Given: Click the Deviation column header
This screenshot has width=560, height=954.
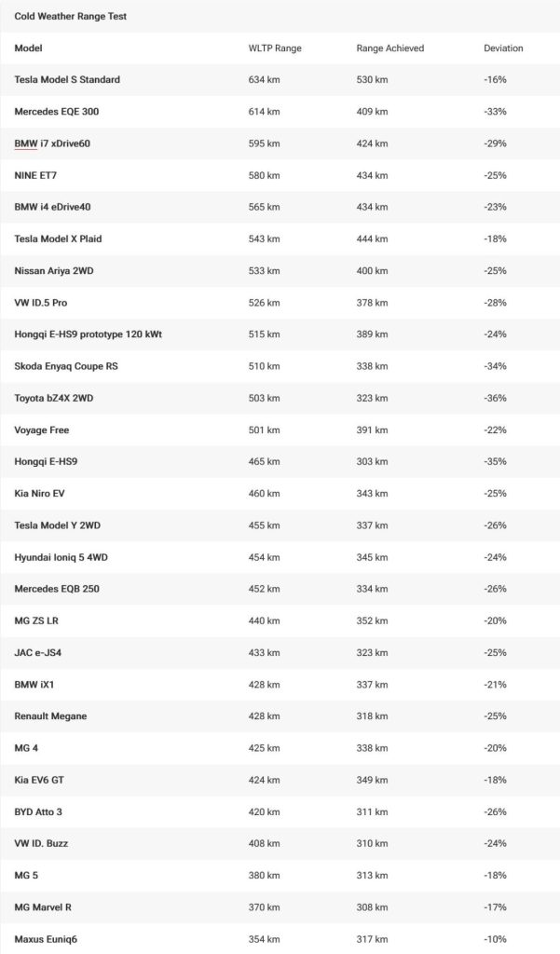Looking at the screenshot, I should (503, 48).
